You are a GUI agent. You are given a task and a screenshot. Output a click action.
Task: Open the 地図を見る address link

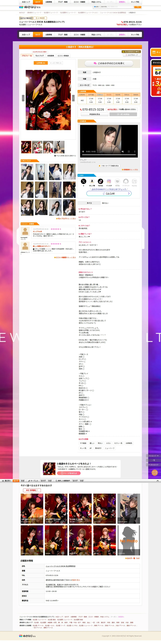(x=76, y=580)
